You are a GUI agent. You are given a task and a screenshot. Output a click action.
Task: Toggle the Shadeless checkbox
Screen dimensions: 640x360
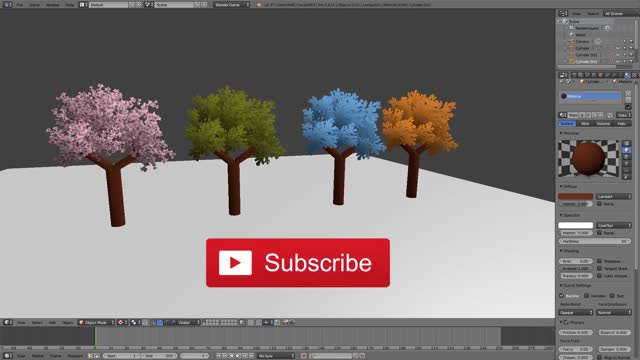599,261
